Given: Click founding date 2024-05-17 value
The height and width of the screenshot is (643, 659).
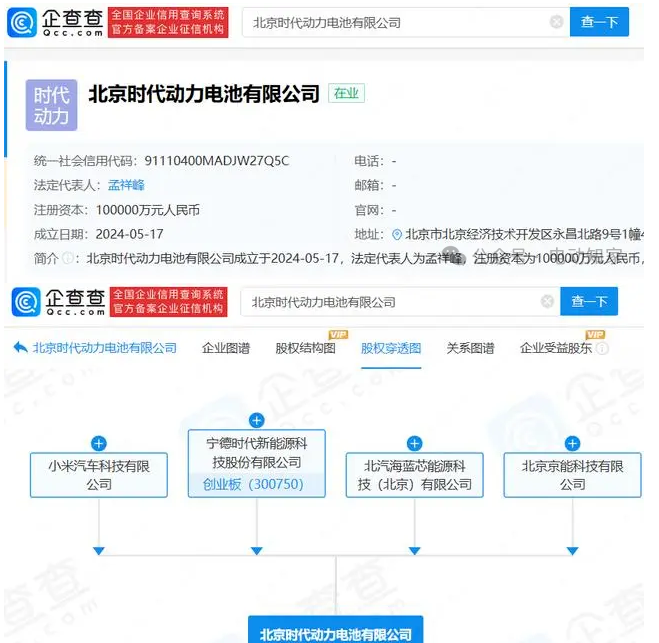Looking at the screenshot, I should pyautogui.click(x=129, y=234).
